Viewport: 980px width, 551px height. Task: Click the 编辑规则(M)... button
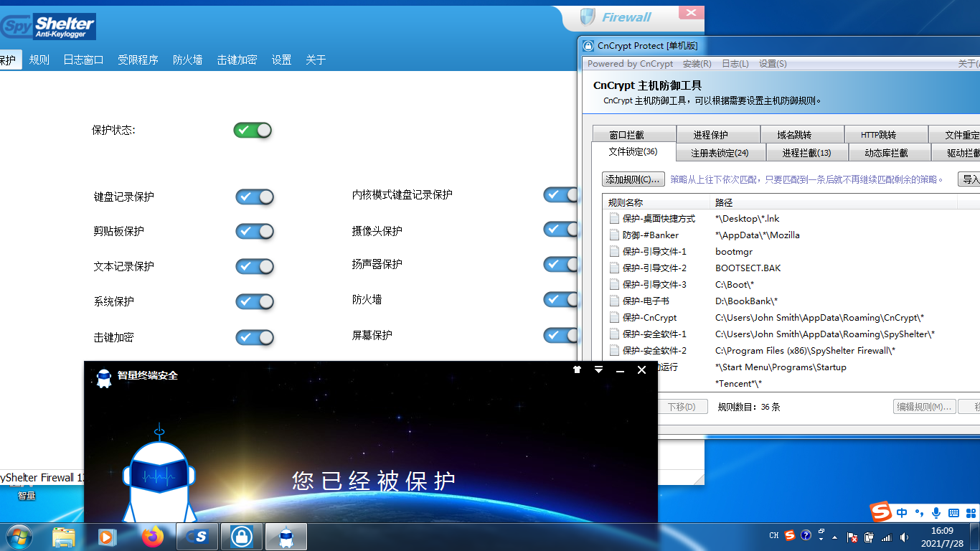tap(925, 407)
